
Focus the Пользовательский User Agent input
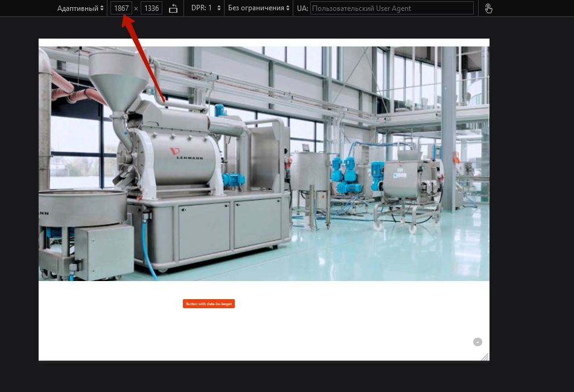click(391, 8)
